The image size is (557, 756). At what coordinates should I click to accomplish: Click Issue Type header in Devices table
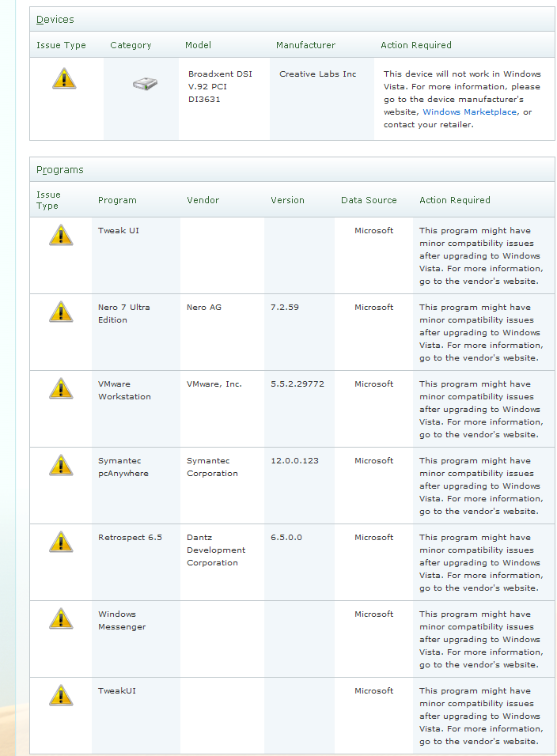61,45
